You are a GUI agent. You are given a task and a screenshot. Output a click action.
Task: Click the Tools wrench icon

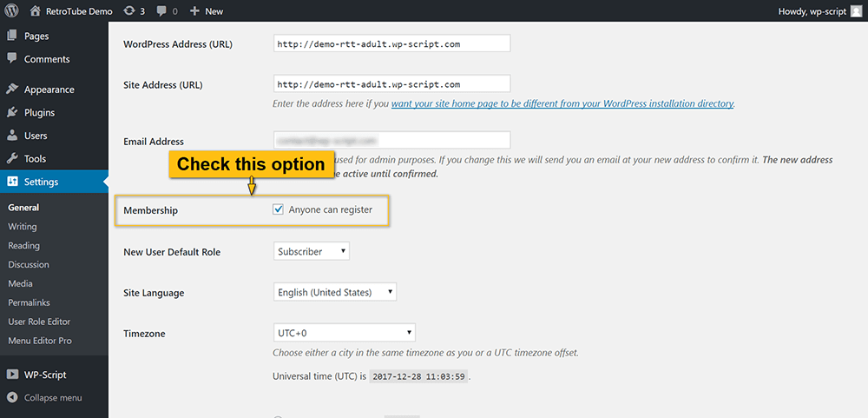pos(11,158)
